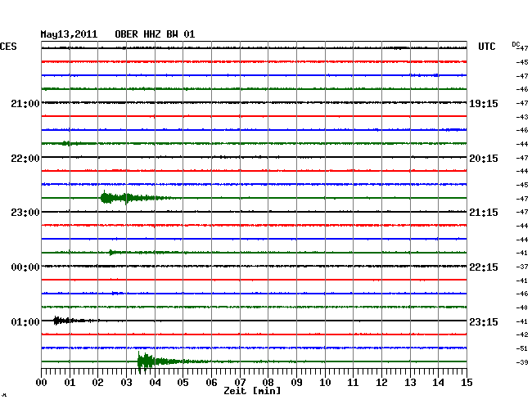Select the local time label '01:00'
Image resolution: width=532 pixels, height=404 pixels.
point(25,321)
